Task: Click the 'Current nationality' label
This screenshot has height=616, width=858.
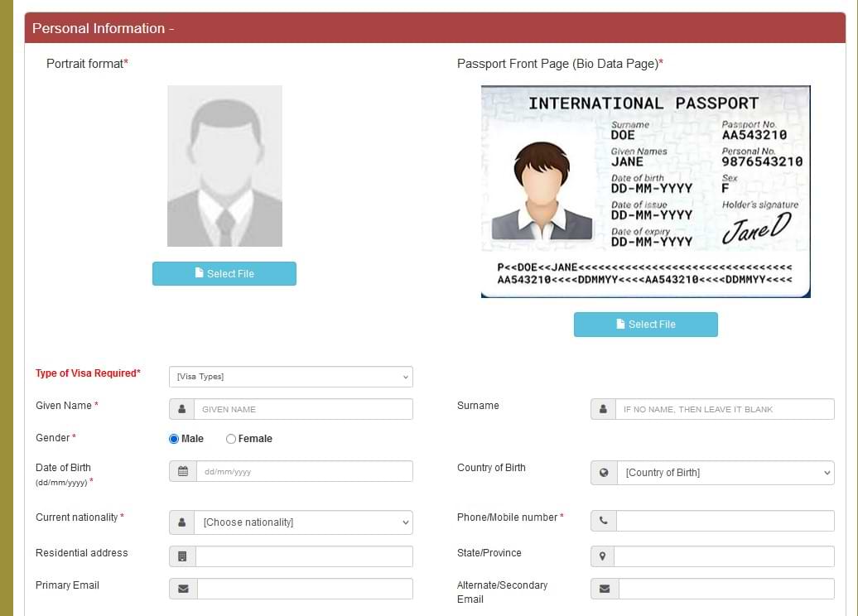Action: point(80,517)
